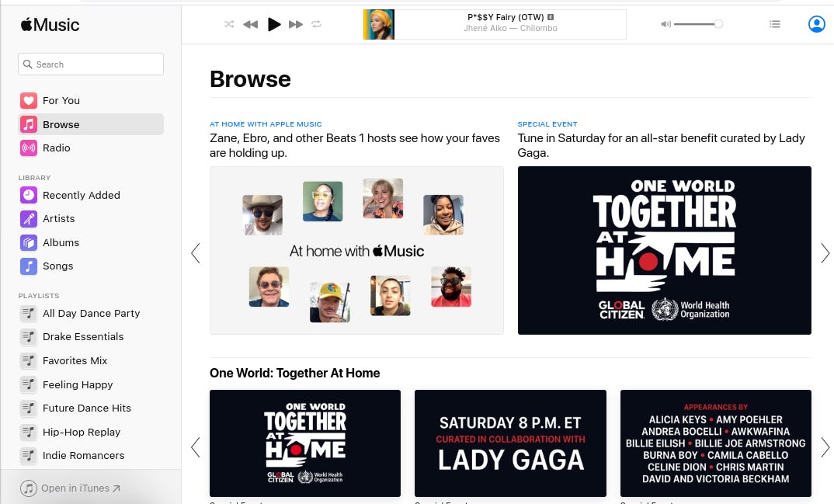Image resolution: width=834 pixels, height=504 pixels.
Task: Click the Play button in playback controls
Action: point(274,24)
